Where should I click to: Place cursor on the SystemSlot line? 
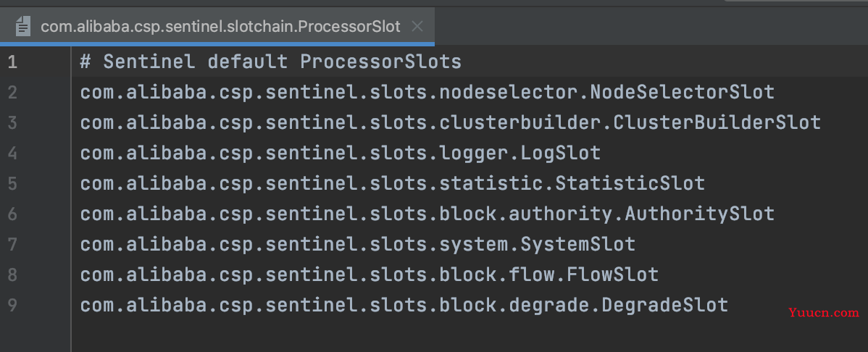pos(358,244)
